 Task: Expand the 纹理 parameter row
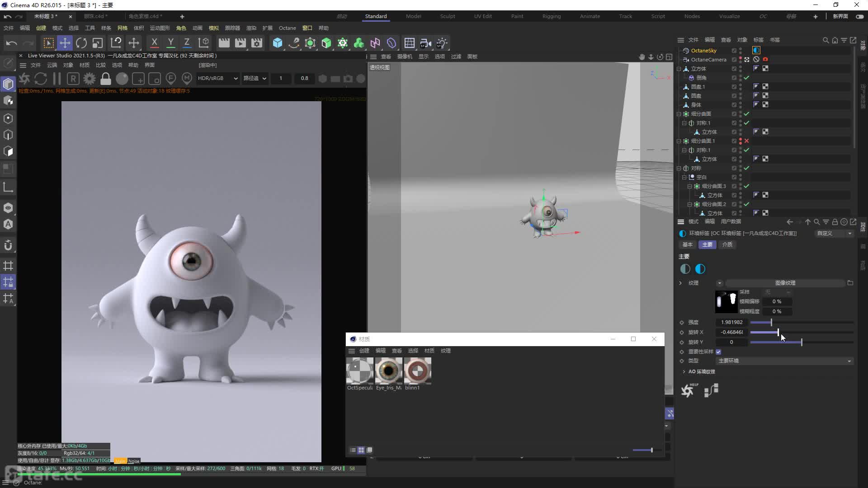(x=680, y=283)
